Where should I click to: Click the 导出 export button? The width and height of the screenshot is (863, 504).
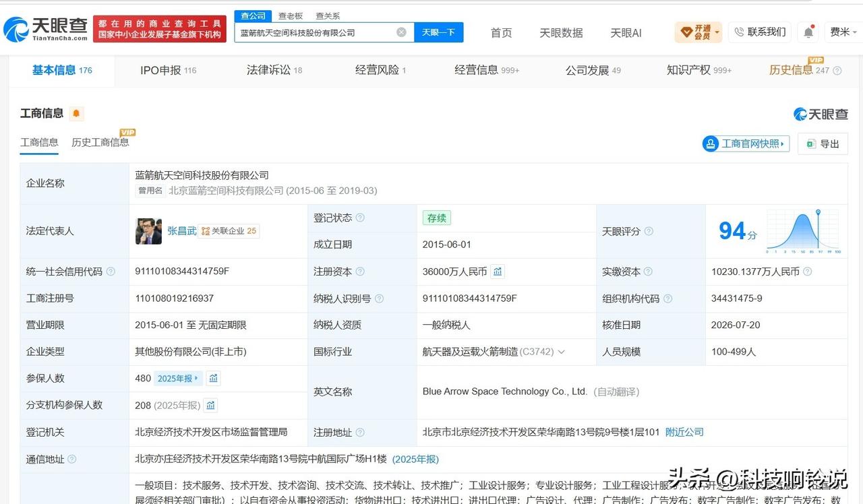coord(823,144)
